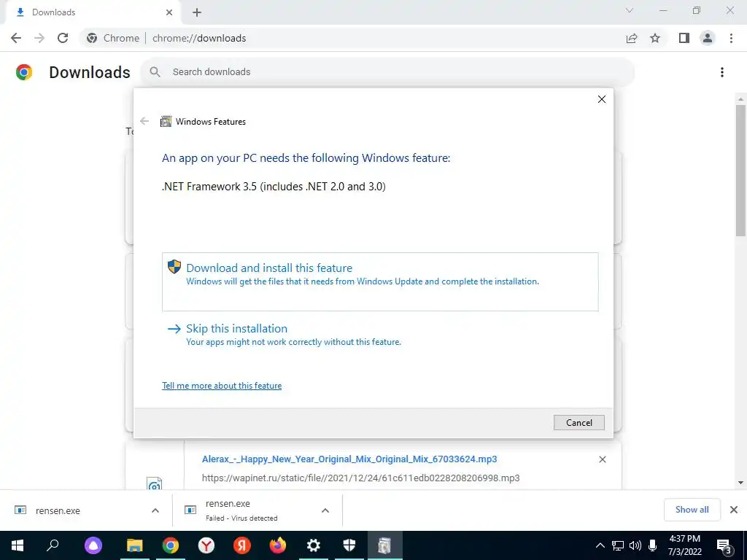
Task: Open the tab search chevron
Action: click(630, 10)
